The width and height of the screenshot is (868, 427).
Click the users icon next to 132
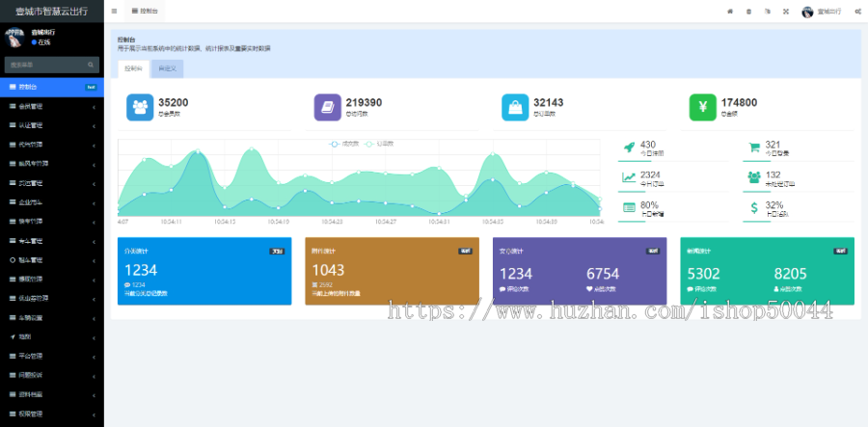(x=754, y=177)
